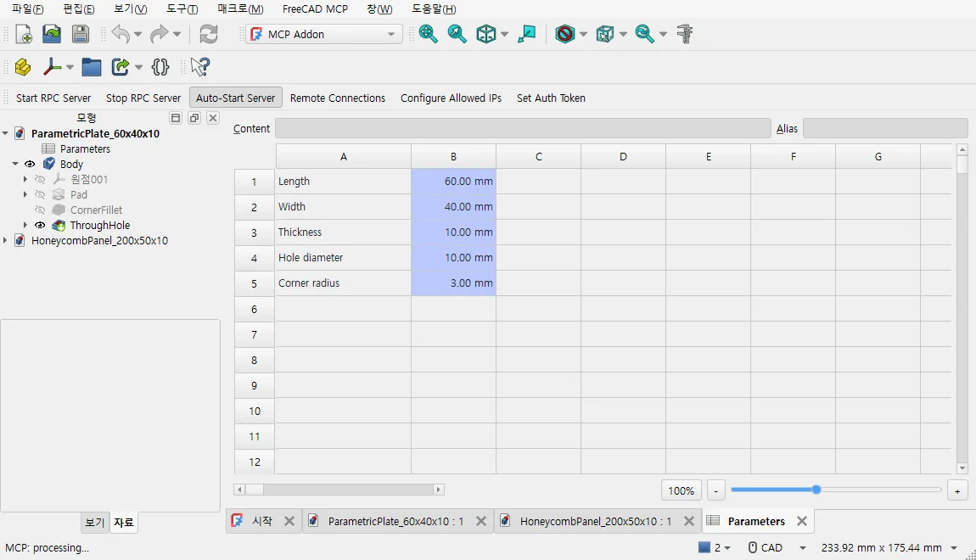
Task: Expand the HoneycombPanel_200x50x10 document
Action: [5, 240]
